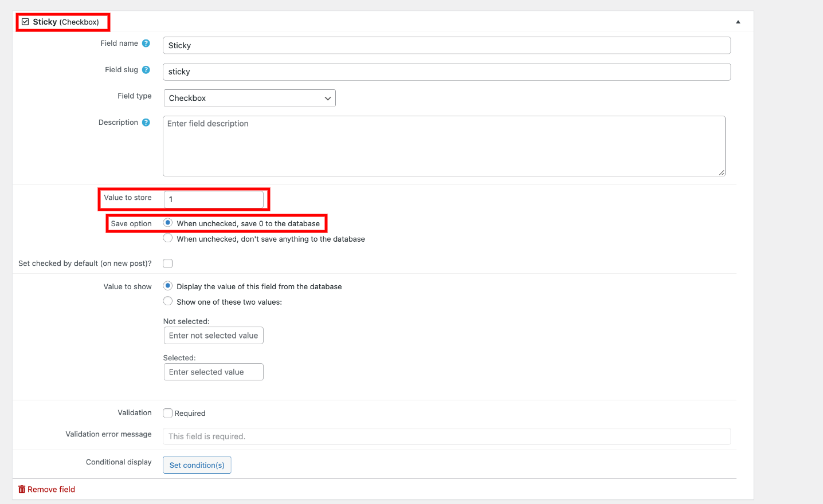This screenshot has width=823, height=504.
Task: Focus the Field slug input
Action: [x=446, y=72]
